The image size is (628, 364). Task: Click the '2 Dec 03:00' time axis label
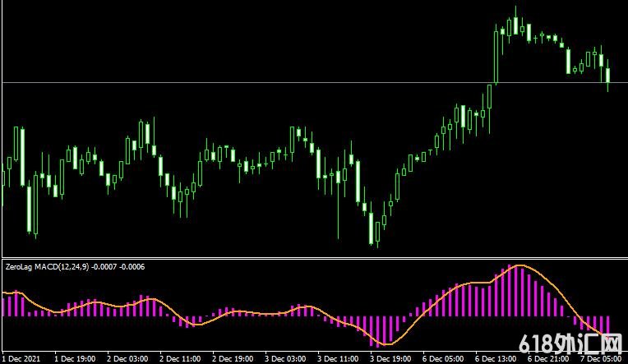click(x=127, y=359)
